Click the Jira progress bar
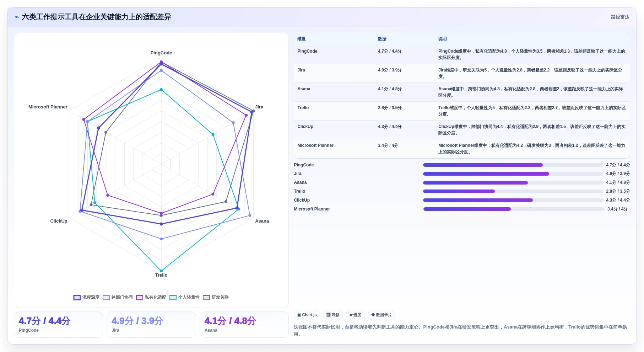 513,174
